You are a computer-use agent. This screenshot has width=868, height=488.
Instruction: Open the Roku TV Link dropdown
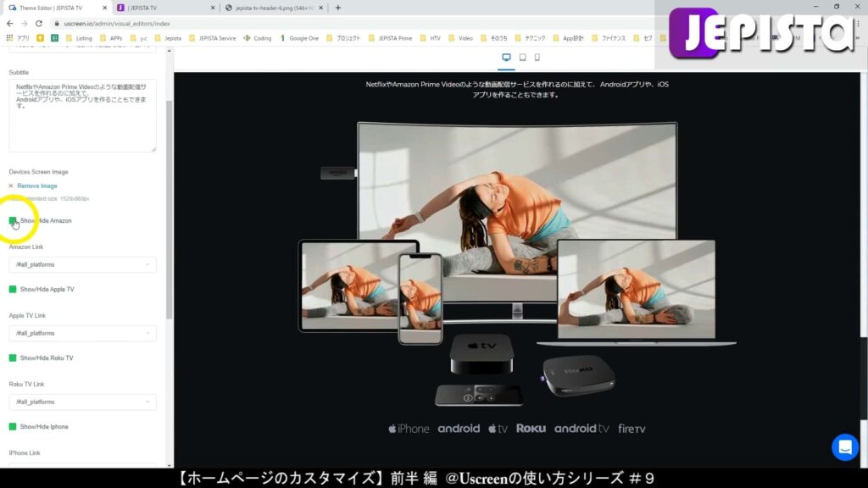(82, 402)
